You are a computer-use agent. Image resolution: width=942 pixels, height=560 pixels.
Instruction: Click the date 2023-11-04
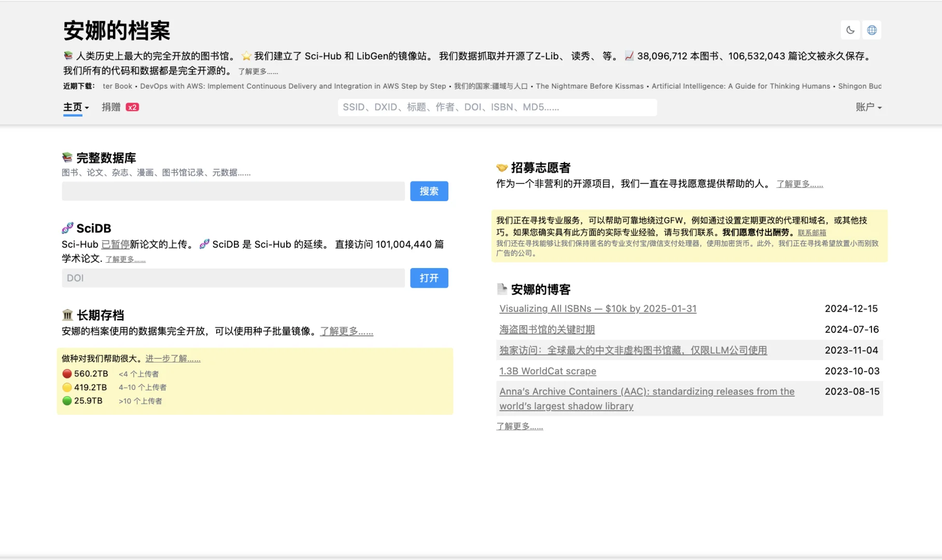tap(851, 350)
